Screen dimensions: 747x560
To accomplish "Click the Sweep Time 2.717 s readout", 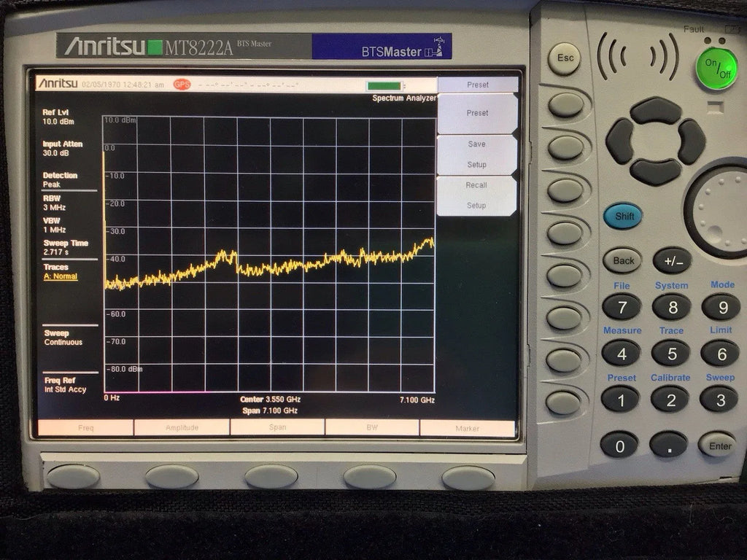I will (66, 247).
